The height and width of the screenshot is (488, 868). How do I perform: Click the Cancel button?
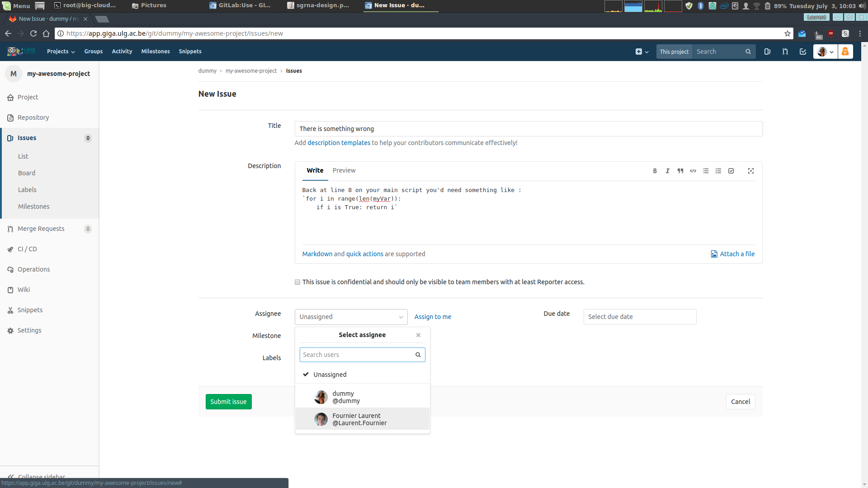741,402
